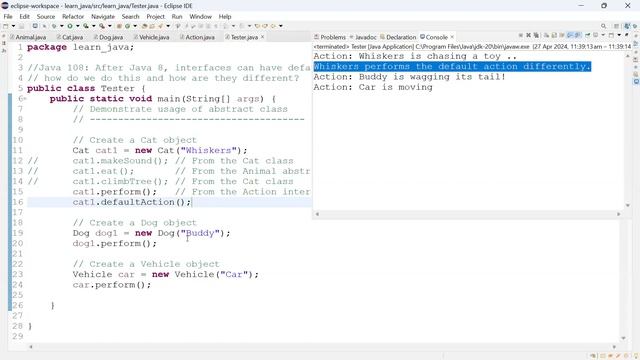
Task: Click the Debug toolbar button
Action: pos(54,26)
